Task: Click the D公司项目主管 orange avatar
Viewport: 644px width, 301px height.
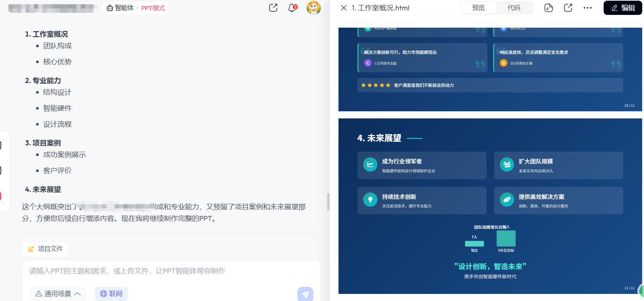Action: [x=503, y=63]
